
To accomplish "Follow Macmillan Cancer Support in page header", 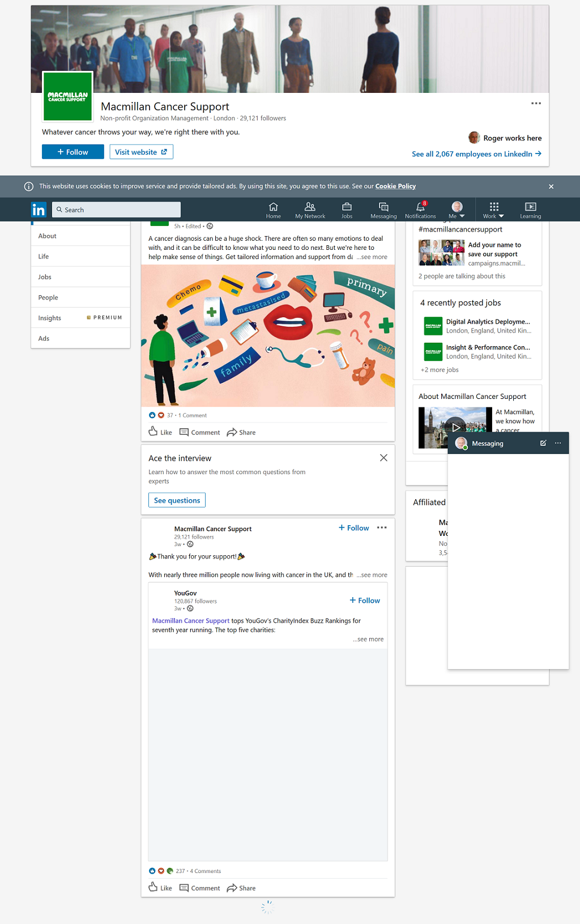I will [73, 152].
